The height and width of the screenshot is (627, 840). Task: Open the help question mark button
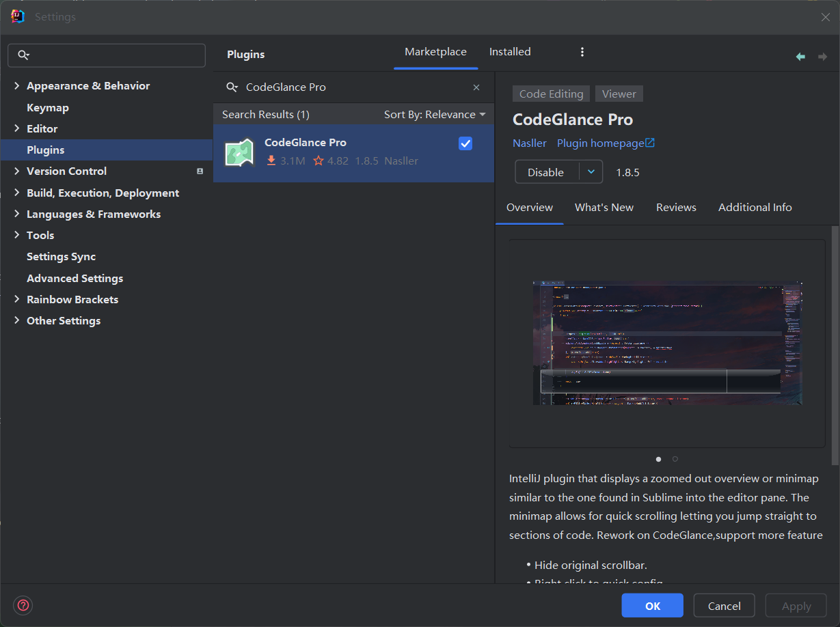click(x=23, y=605)
